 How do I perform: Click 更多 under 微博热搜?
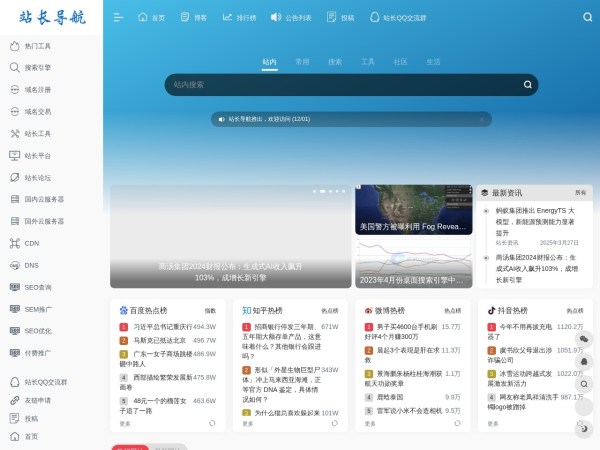point(370,424)
